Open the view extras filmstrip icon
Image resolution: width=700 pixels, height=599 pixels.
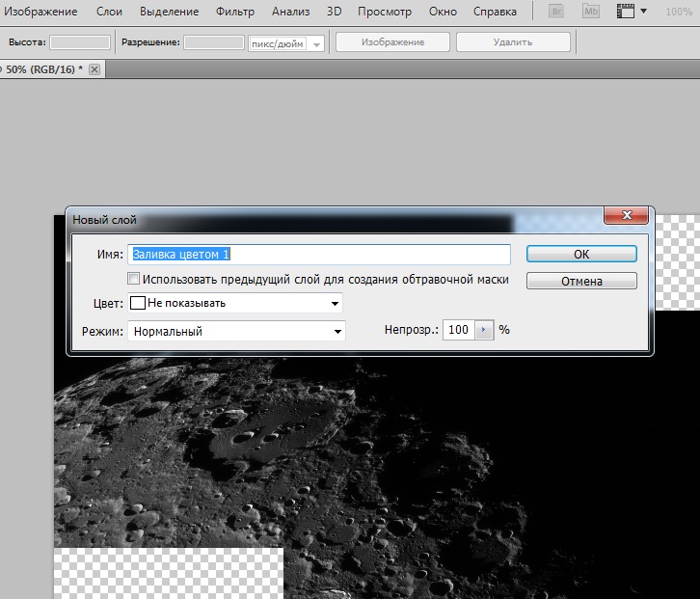pyautogui.click(x=626, y=12)
